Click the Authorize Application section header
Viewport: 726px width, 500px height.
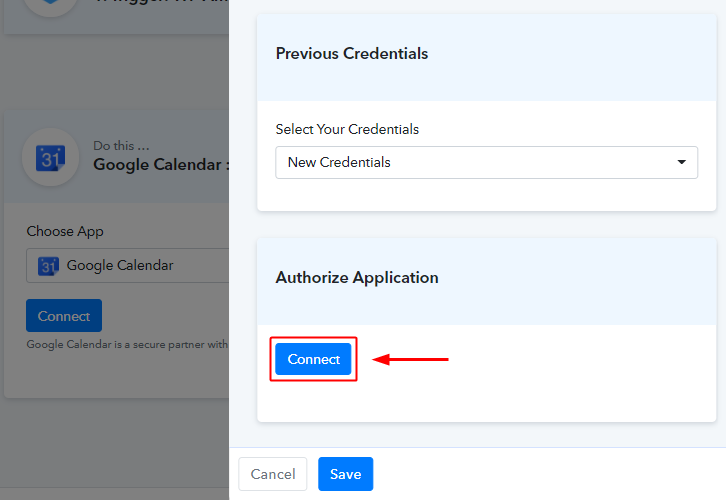[x=357, y=278]
